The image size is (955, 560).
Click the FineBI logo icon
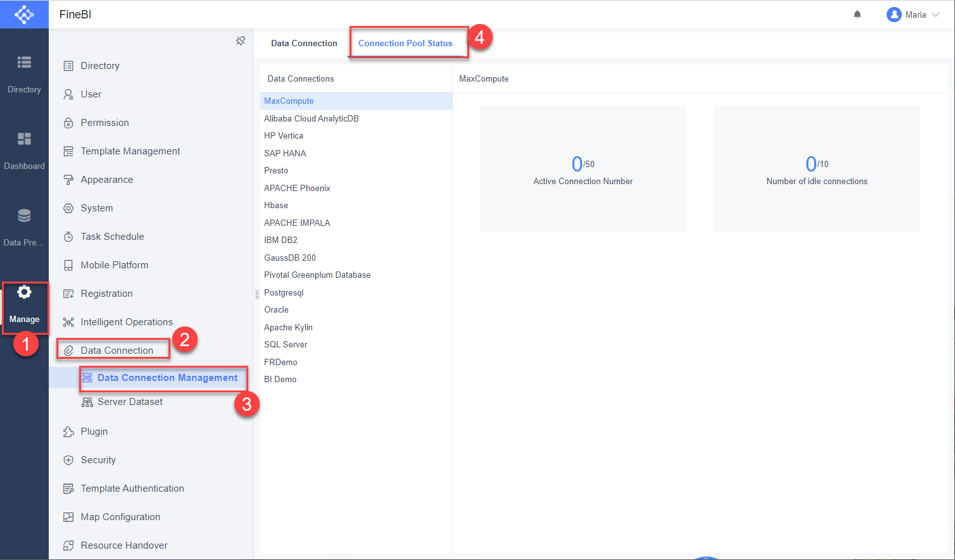click(x=24, y=15)
